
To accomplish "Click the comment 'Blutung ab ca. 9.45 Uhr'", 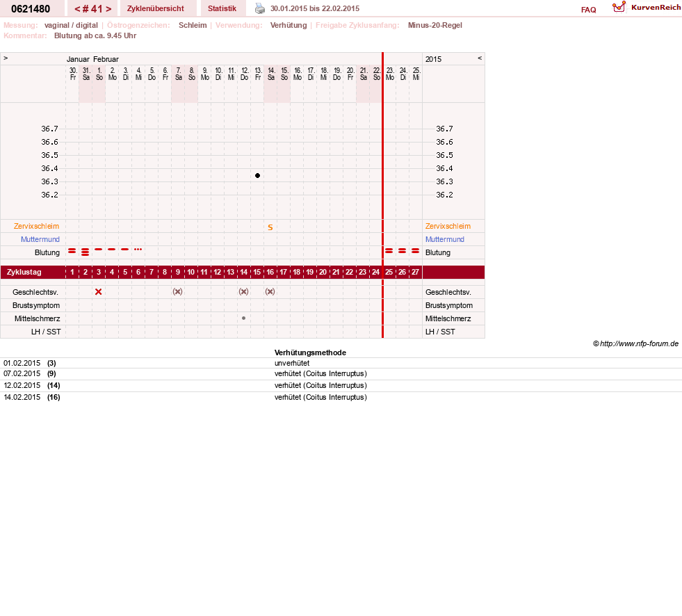I will click(x=95, y=35).
